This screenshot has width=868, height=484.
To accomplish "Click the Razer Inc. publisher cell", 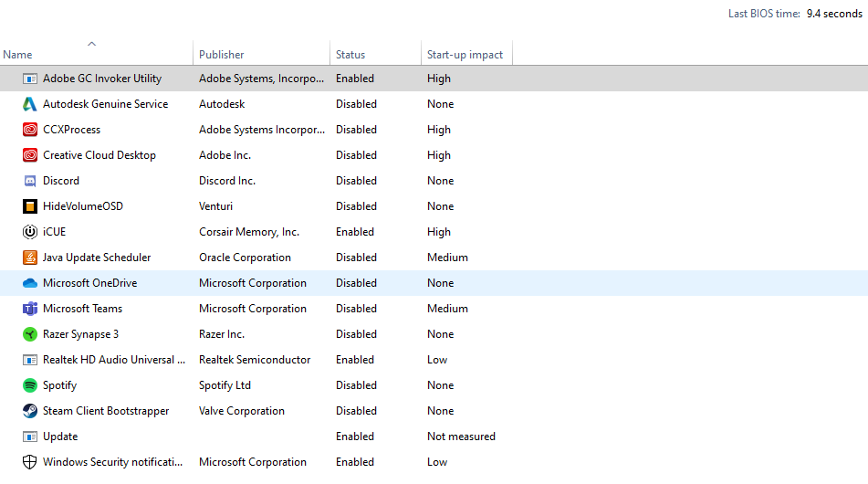I will point(222,334).
